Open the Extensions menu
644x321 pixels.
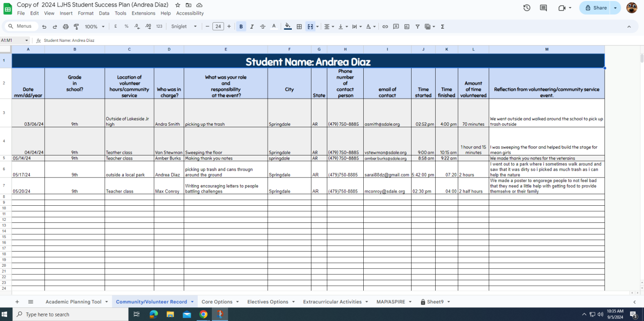[x=143, y=13]
